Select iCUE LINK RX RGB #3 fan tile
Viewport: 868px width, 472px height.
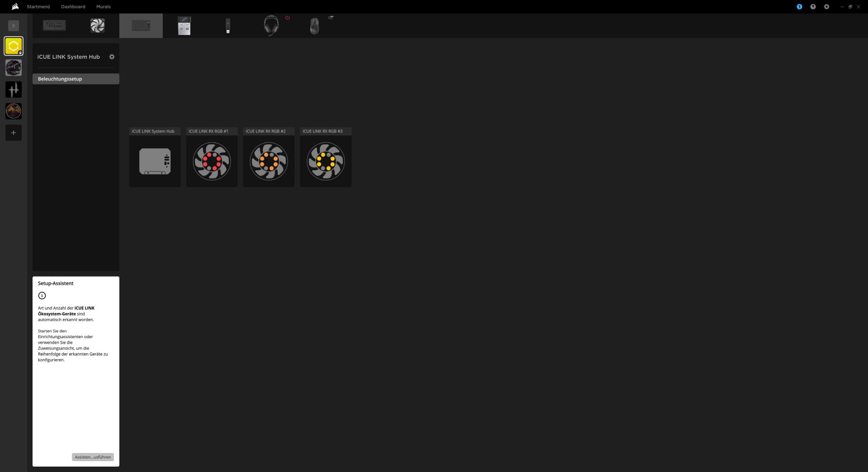pyautogui.click(x=326, y=157)
